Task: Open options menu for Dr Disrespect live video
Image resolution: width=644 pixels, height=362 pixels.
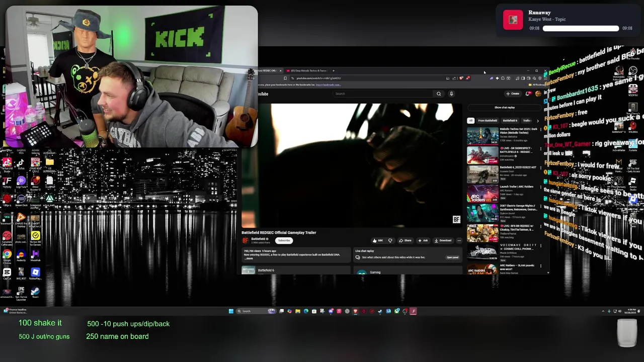Action: pyautogui.click(x=541, y=149)
